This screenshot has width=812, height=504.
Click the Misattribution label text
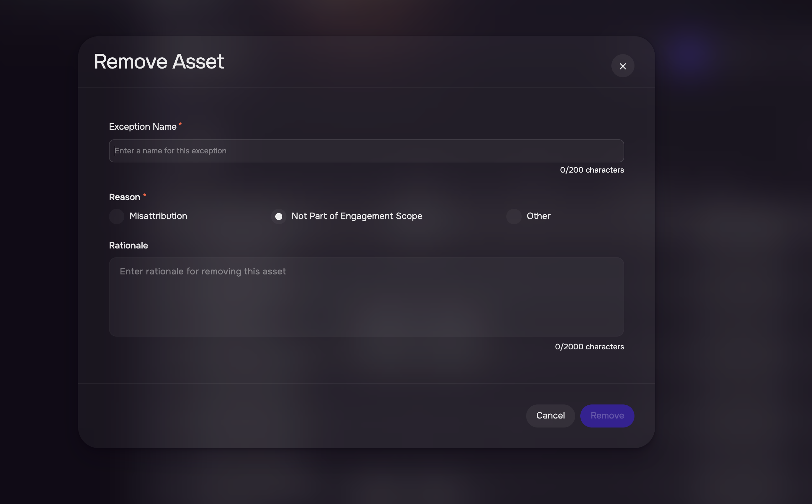click(x=158, y=216)
